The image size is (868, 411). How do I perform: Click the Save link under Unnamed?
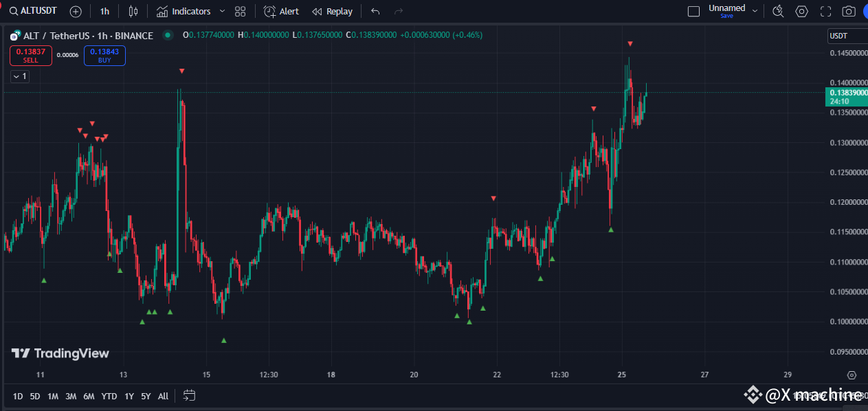pyautogui.click(x=726, y=16)
